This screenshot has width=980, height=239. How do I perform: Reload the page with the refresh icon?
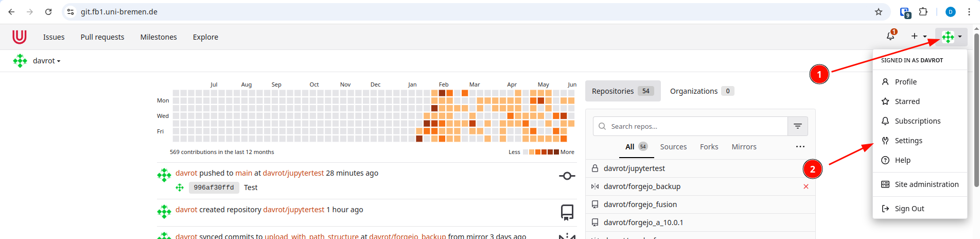point(48,12)
